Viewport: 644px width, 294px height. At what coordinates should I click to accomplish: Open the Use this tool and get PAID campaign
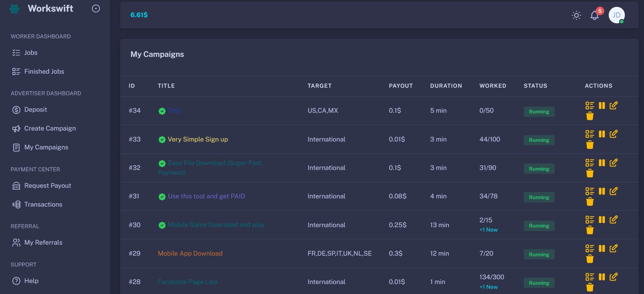click(x=206, y=196)
